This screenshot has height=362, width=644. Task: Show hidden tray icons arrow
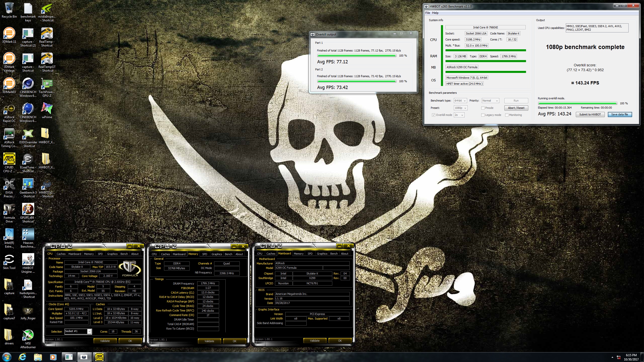point(612,357)
